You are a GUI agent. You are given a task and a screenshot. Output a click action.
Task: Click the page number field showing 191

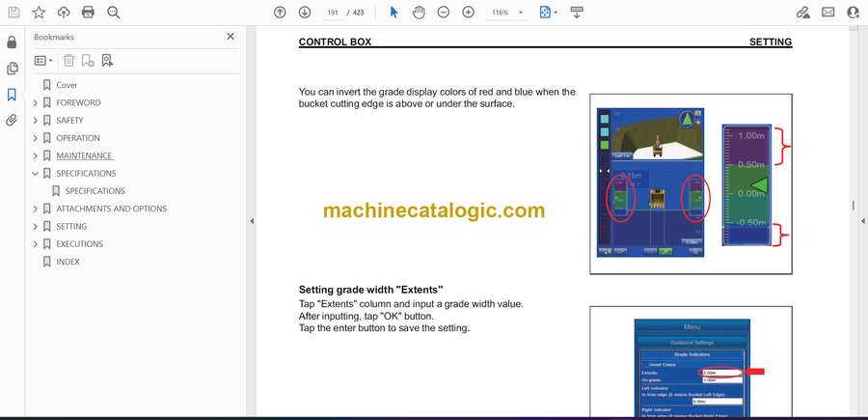(x=333, y=13)
